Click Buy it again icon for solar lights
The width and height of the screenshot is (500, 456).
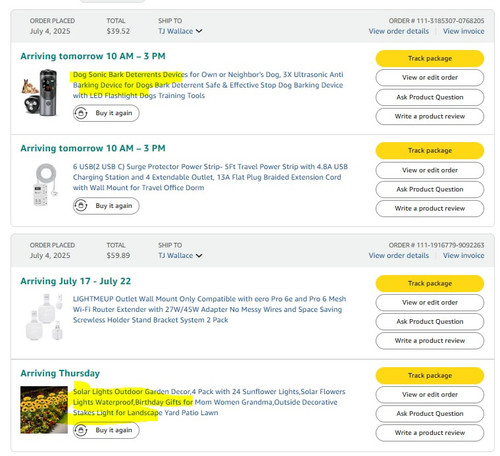tap(81, 430)
